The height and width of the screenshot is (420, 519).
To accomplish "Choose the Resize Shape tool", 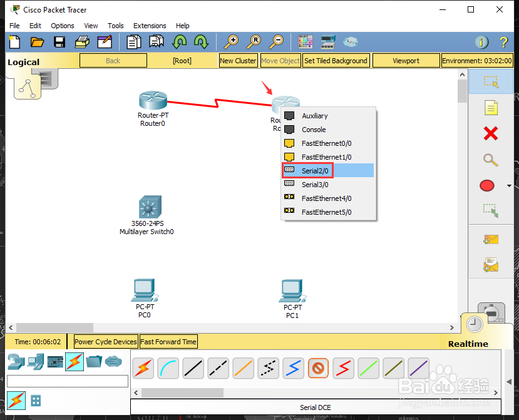I will click(491, 211).
